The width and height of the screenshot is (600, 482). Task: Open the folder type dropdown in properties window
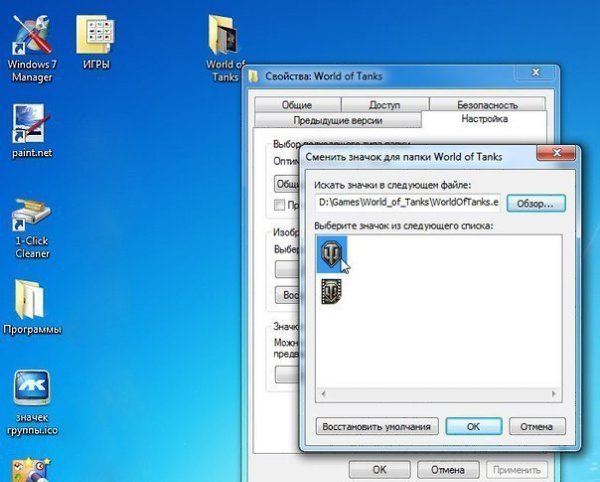(x=287, y=184)
